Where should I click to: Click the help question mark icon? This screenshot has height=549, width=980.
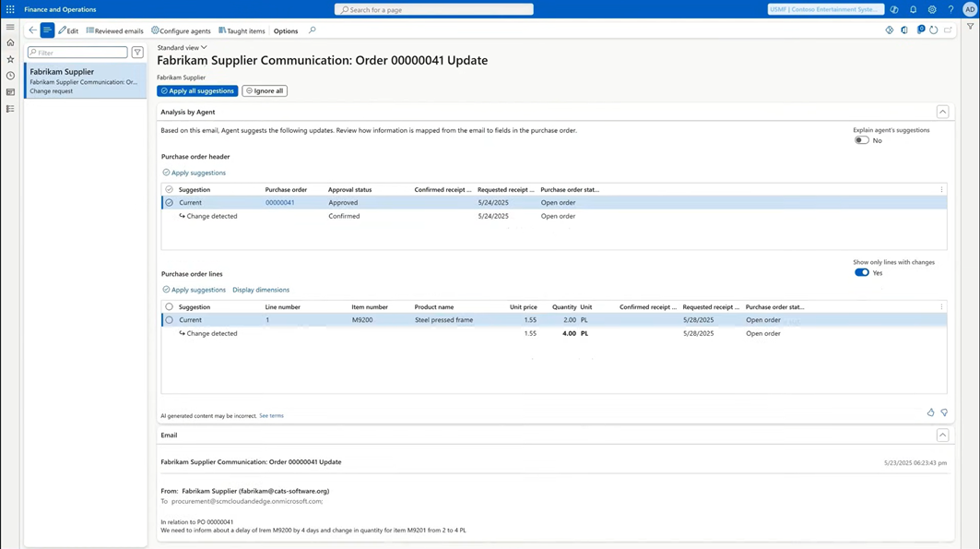pyautogui.click(x=950, y=9)
